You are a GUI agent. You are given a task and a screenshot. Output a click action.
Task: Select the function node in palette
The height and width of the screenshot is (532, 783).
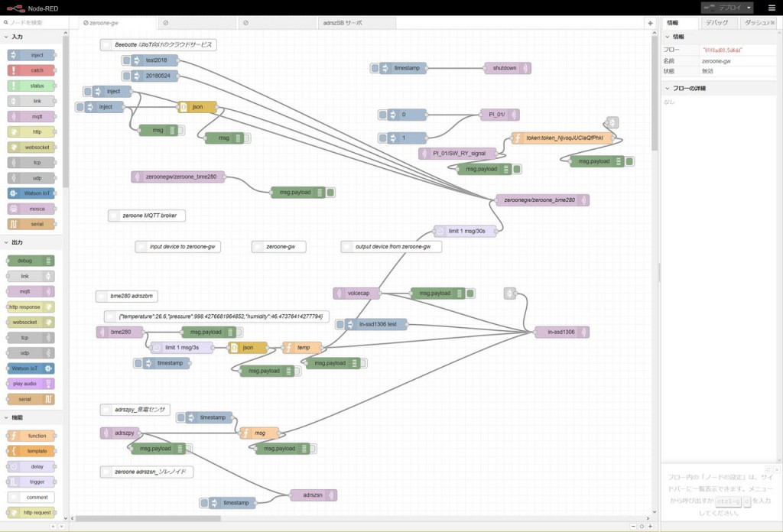31,436
